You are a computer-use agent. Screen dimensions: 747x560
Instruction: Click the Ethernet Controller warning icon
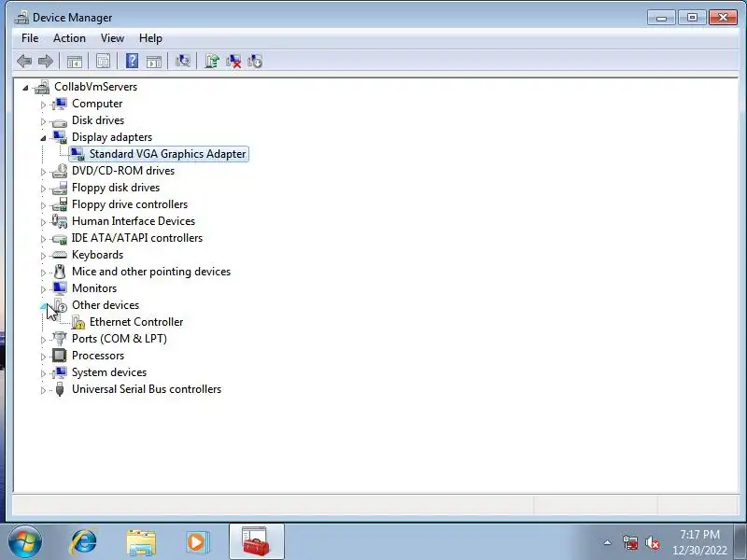[78, 322]
